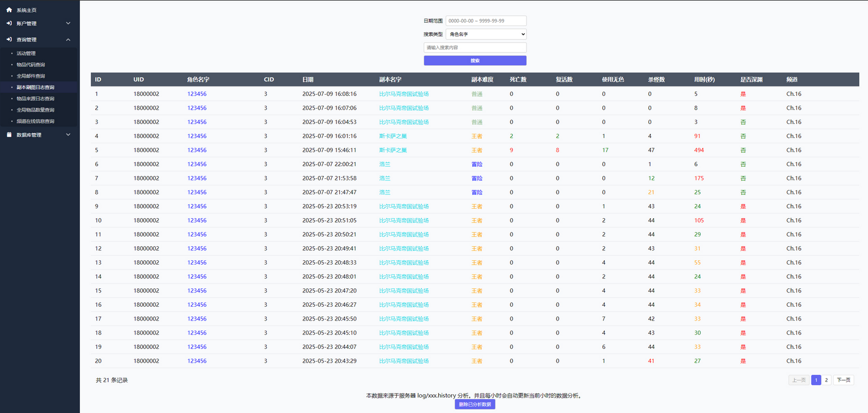Go to page 2 of results
Image resolution: width=868 pixels, height=413 pixels.
(826, 380)
